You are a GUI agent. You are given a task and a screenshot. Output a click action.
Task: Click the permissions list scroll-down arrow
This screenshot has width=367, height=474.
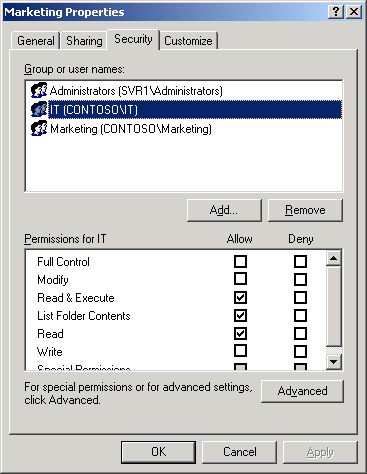pyautogui.click(x=334, y=361)
